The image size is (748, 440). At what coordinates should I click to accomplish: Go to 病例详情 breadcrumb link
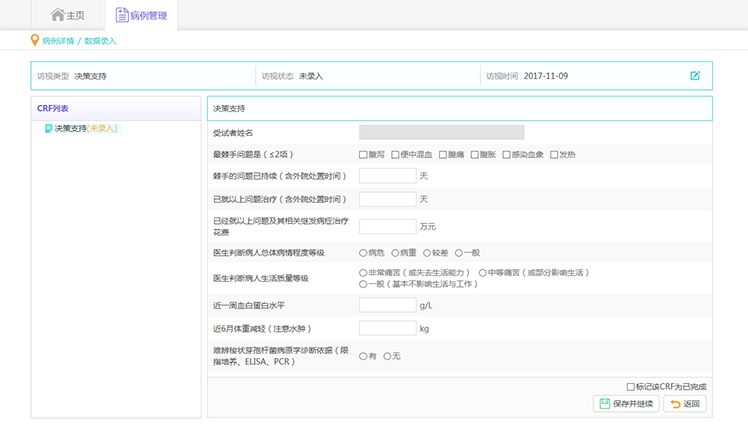point(58,41)
